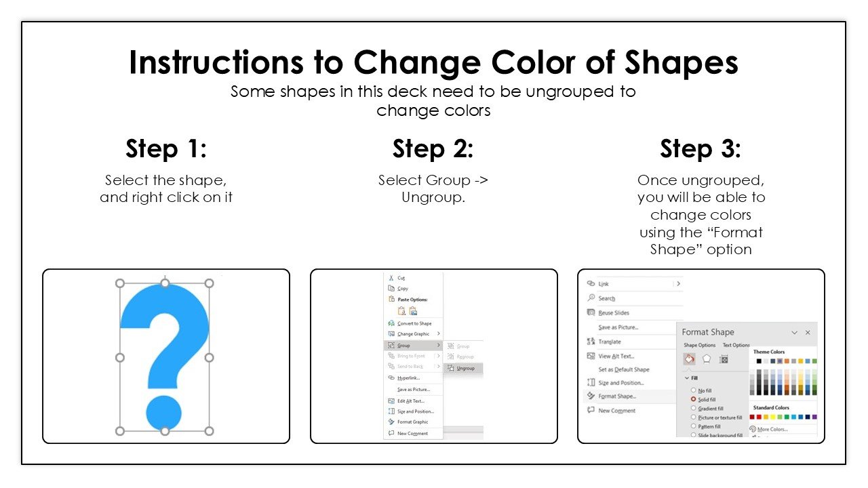Expand the Change Graphic submenu arrow
Image resolution: width=868 pixels, height=488 pixels.
coord(438,333)
